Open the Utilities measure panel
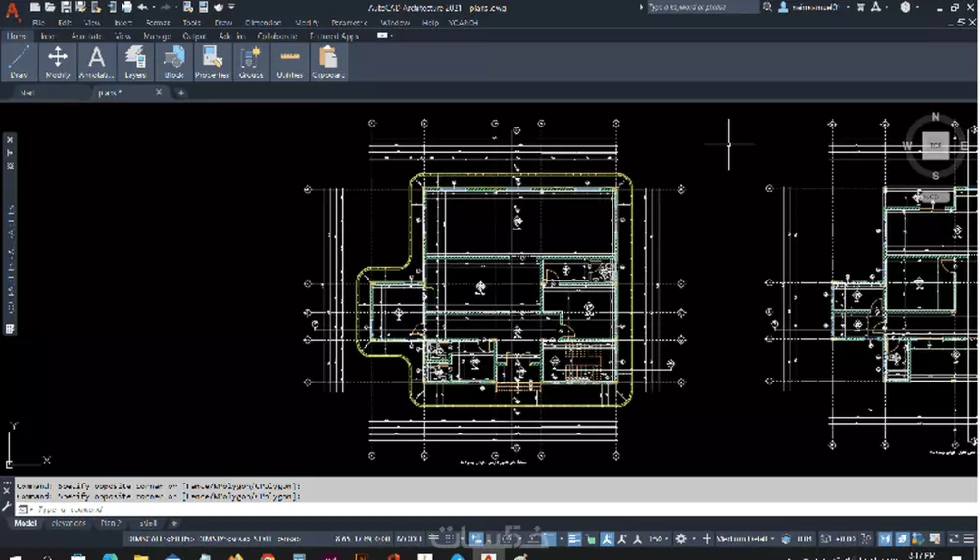Viewport: 980px width, 560px height. tap(290, 61)
